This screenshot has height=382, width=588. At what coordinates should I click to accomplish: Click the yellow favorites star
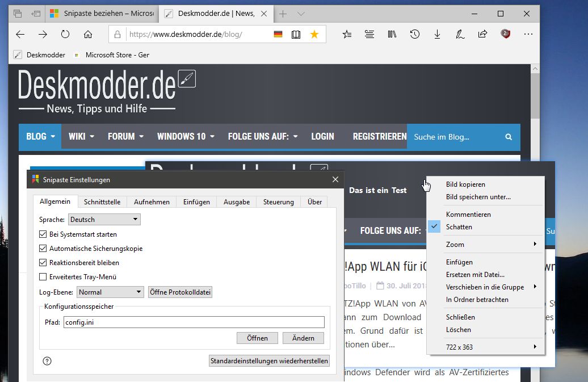(x=314, y=35)
